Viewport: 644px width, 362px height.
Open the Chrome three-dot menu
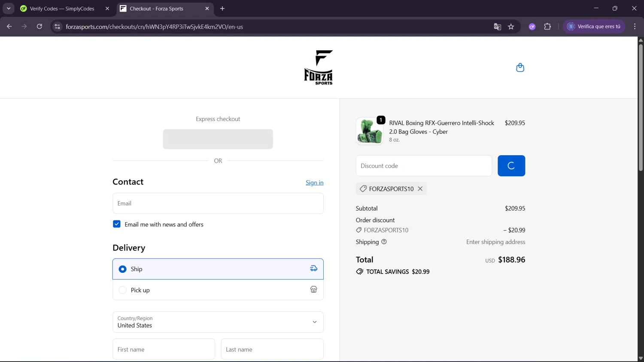[x=635, y=27]
